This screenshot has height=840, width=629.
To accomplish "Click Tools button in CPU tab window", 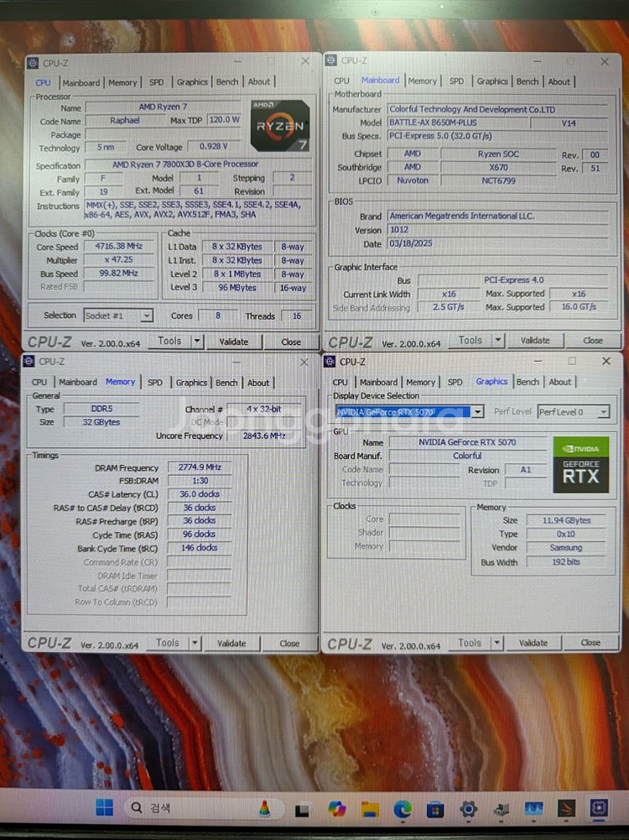I will (x=169, y=341).
